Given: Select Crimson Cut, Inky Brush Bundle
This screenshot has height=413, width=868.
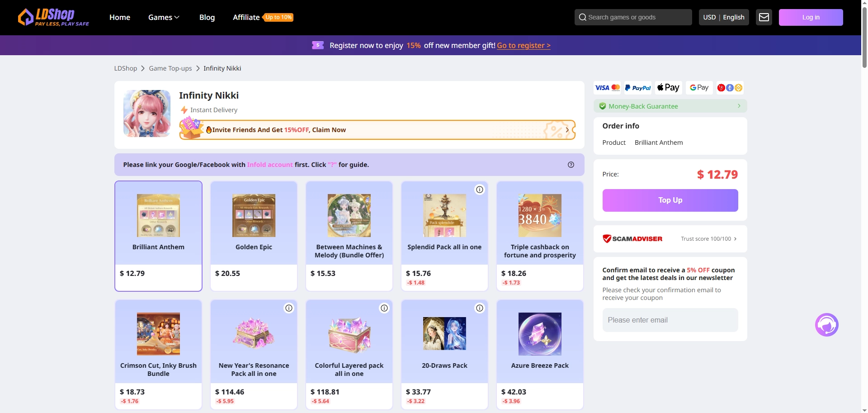Looking at the screenshot, I should (158, 355).
